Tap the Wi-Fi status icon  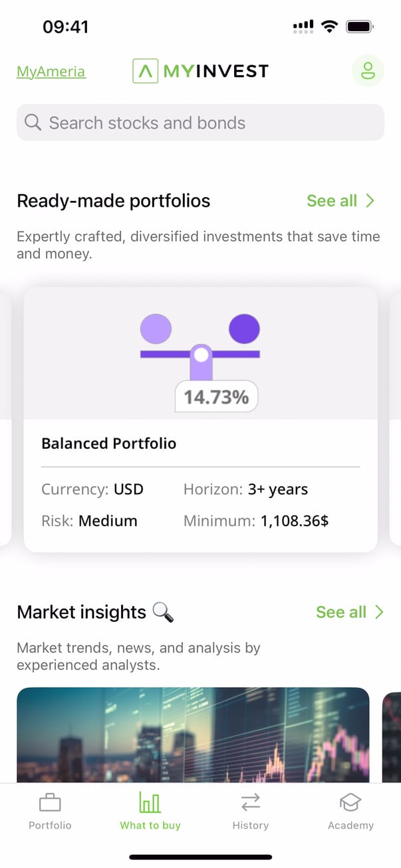coord(329,27)
